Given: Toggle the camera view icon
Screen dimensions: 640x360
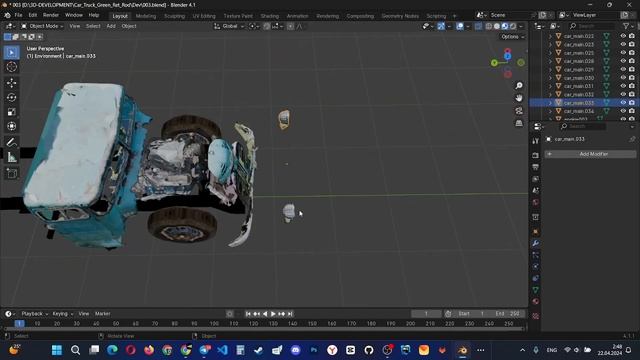Looking at the screenshot, I should tap(519, 111).
